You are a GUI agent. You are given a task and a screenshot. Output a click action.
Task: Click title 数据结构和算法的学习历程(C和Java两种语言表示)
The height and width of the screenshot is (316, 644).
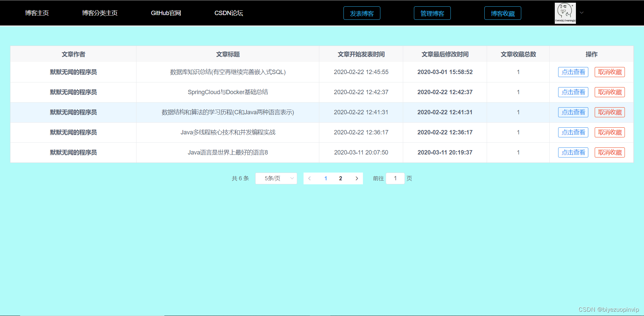[228, 112]
